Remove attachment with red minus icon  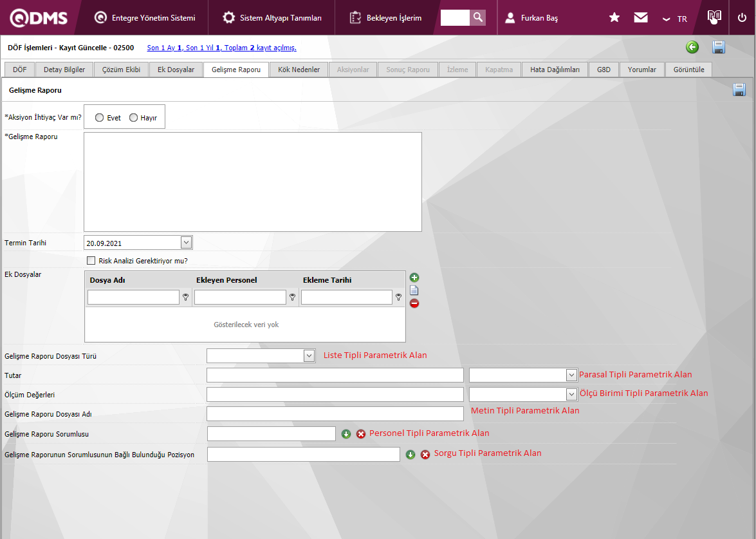414,303
